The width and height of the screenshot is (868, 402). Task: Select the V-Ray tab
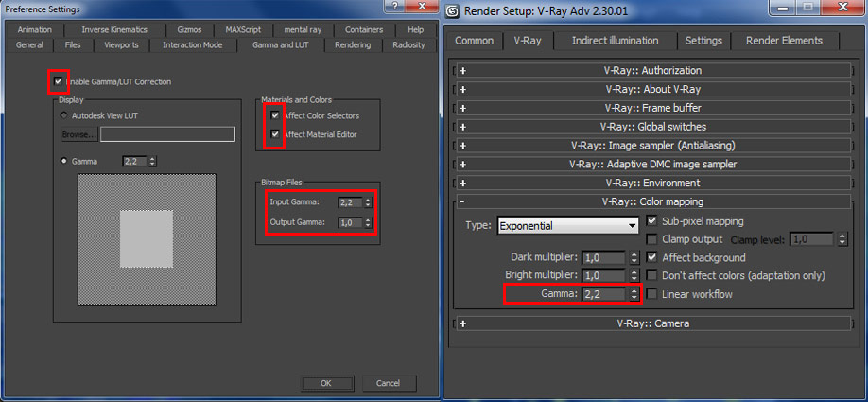(x=528, y=41)
